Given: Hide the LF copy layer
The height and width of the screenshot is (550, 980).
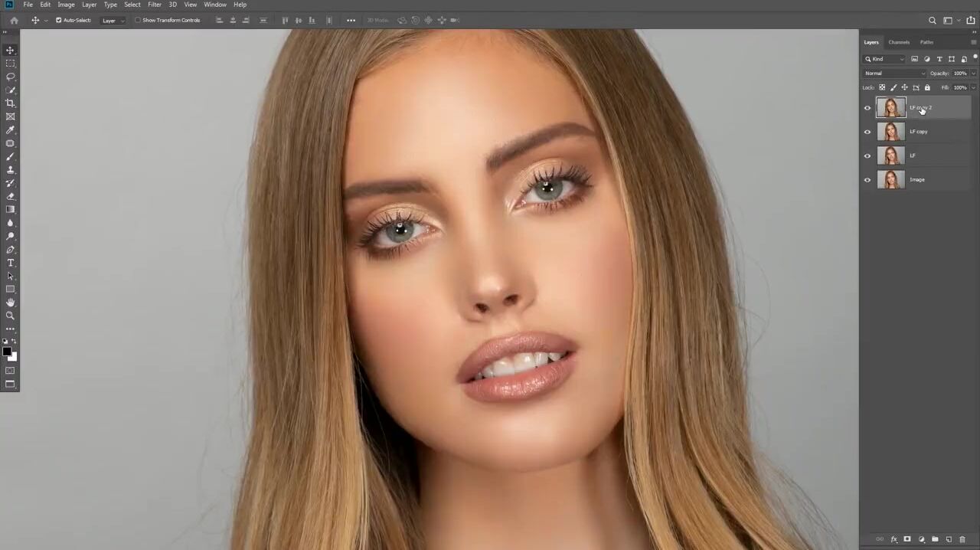Looking at the screenshot, I should 867,132.
